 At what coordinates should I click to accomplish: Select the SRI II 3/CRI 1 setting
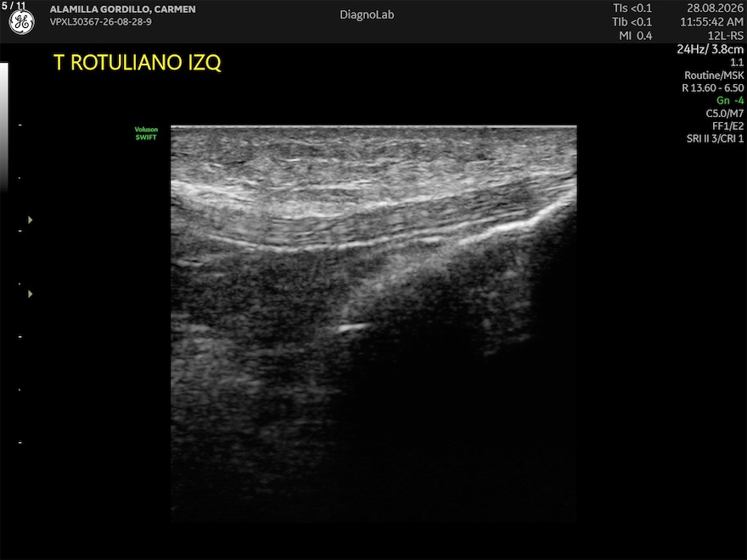point(715,138)
